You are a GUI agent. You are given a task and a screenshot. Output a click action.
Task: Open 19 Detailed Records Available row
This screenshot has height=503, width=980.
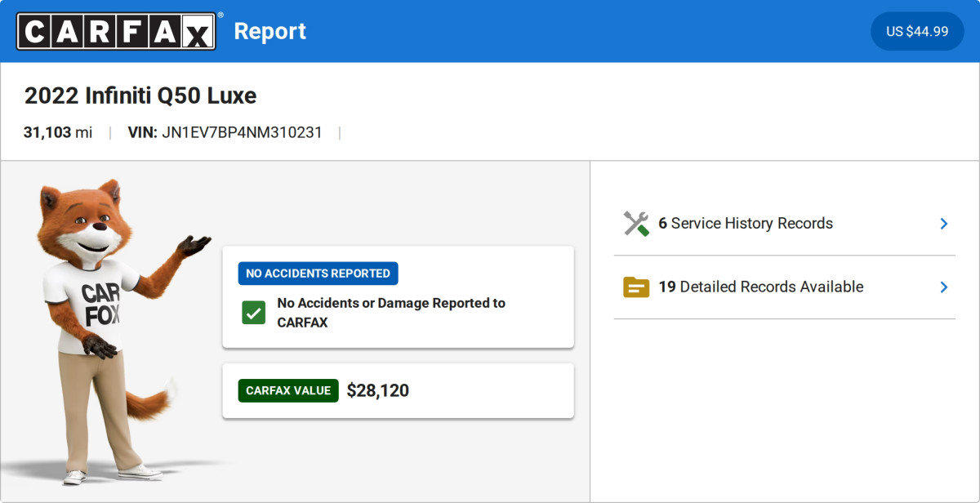pos(785,287)
